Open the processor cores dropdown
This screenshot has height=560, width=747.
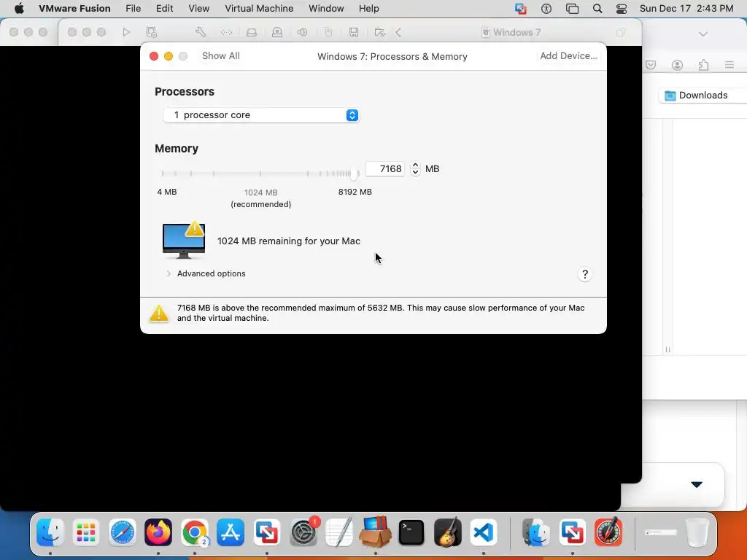(x=261, y=115)
